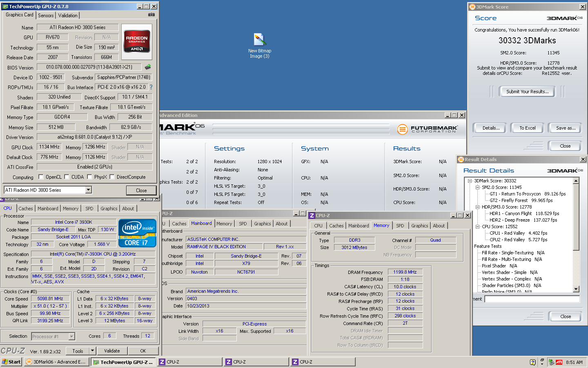Click the Submit Your Results button
Screen dimensions: 588x368
tap(527, 92)
